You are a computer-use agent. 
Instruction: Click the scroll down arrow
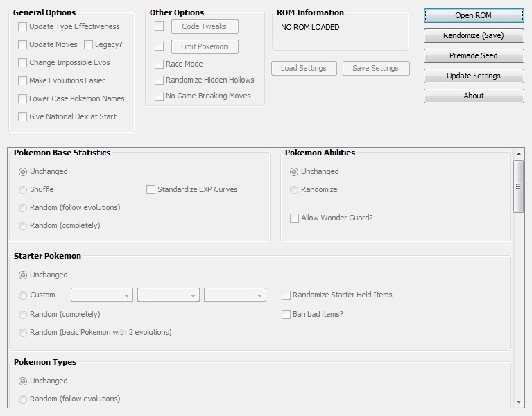pyautogui.click(x=518, y=401)
